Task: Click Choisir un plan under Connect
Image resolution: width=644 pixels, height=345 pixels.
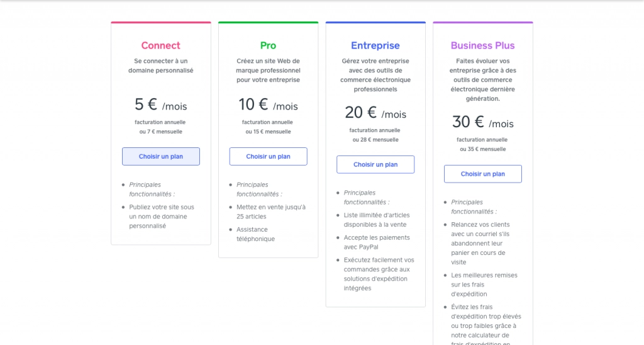Action: tap(160, 156)
